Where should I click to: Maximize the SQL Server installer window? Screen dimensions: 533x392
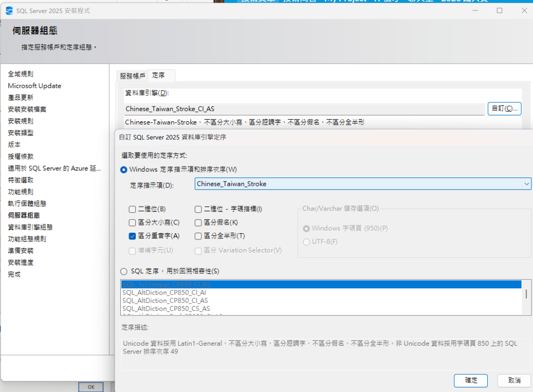pos(499,10)
